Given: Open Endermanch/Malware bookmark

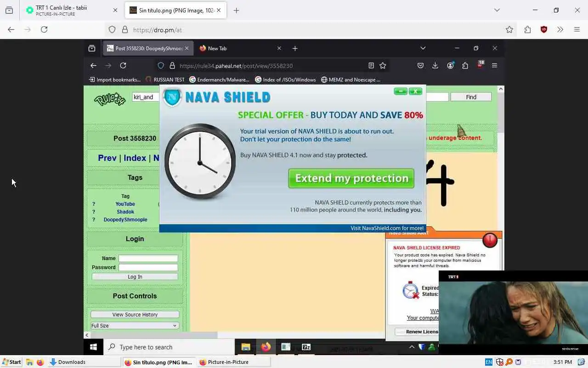Looking at the screenshot, I should coord(219,80).
